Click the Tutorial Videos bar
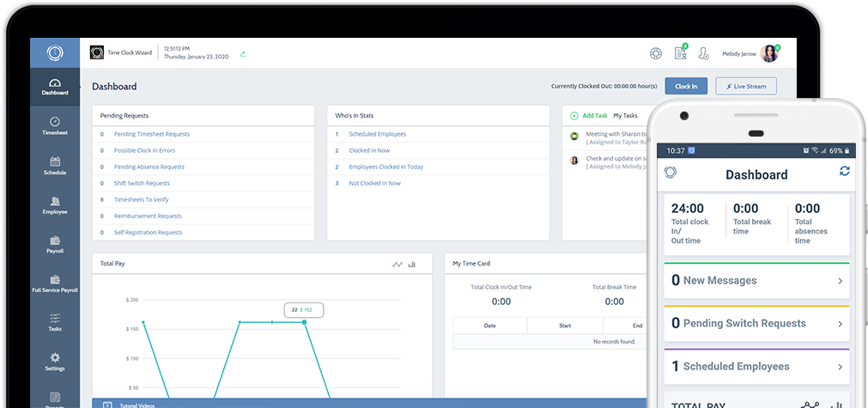 (368, 404)
